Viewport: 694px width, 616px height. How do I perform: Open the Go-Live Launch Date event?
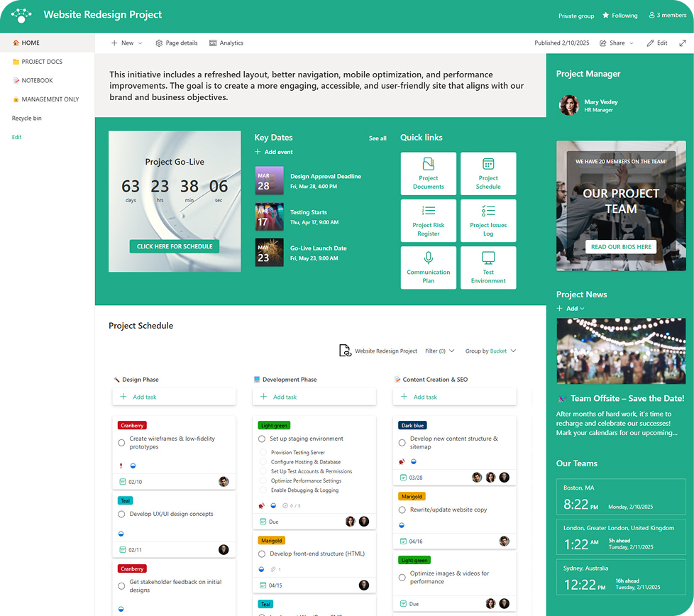click(x=318, y=248)
